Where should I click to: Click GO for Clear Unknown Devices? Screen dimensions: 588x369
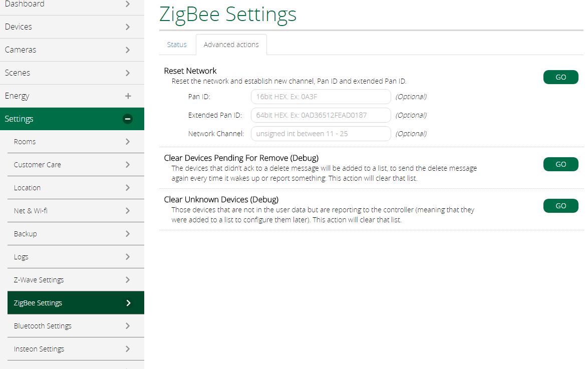(x=560, y=206)
